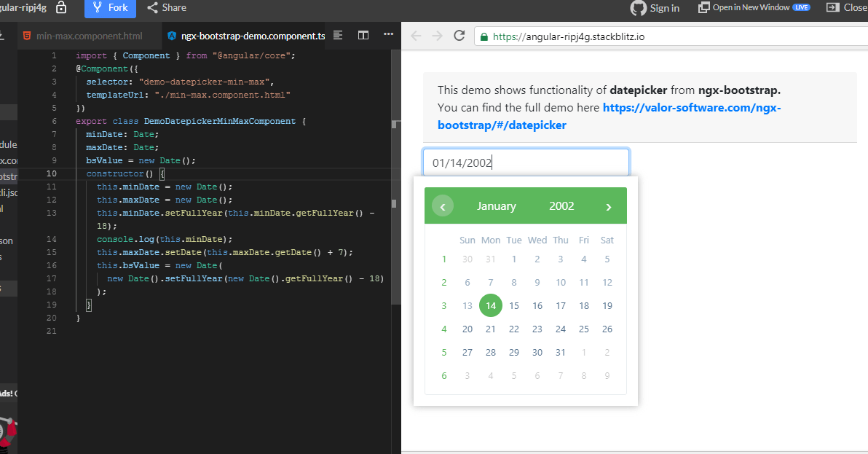Click the editor outline list icon

coord(339,34)
